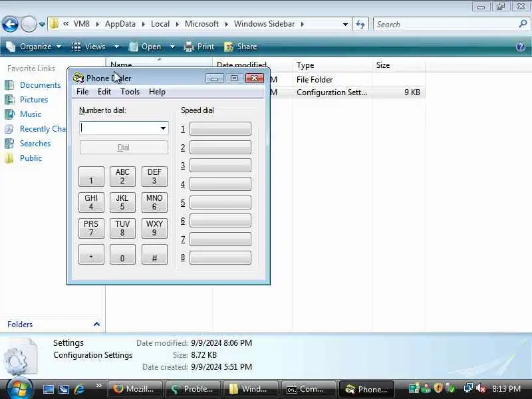Screen dimensions: 532x399
Task: Click the Number to dial input field
Action: (120, 128)
